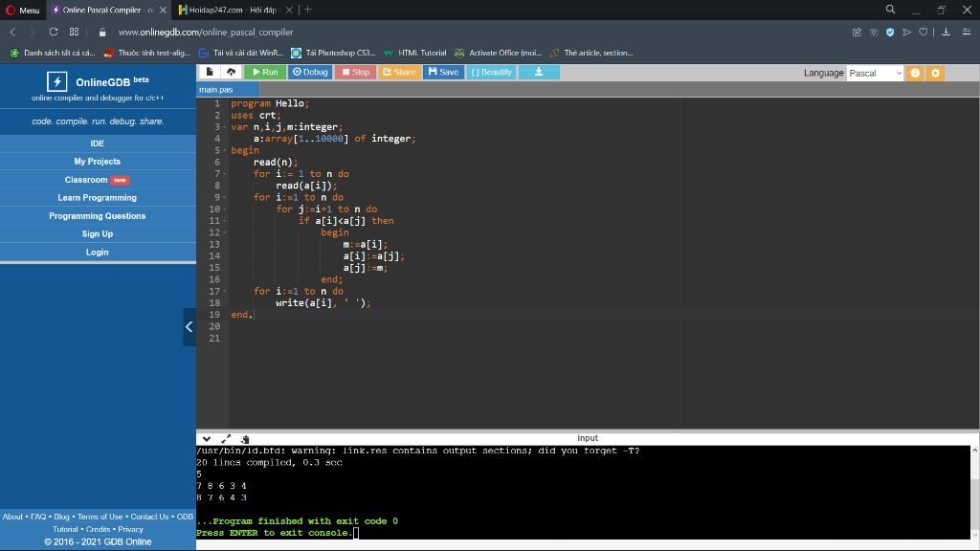Screen dimensions: 980x551
Task: Fold the var block at line 3
Action: [x=224, y=127]
